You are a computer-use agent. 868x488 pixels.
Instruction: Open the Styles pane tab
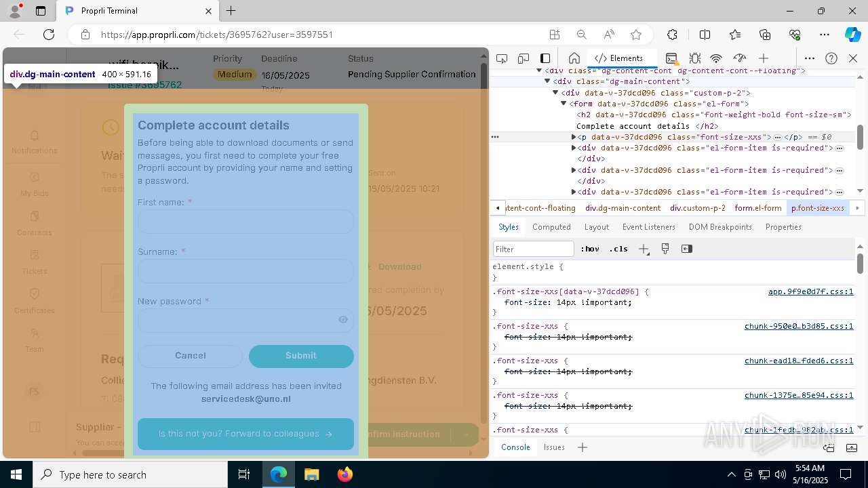click(509, 227)
